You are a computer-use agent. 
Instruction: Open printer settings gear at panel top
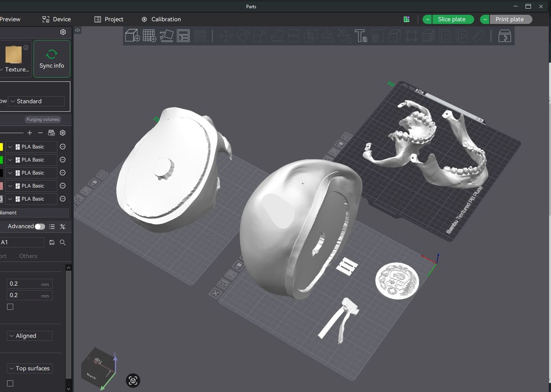pyautogui.click(x=63, y=32)
